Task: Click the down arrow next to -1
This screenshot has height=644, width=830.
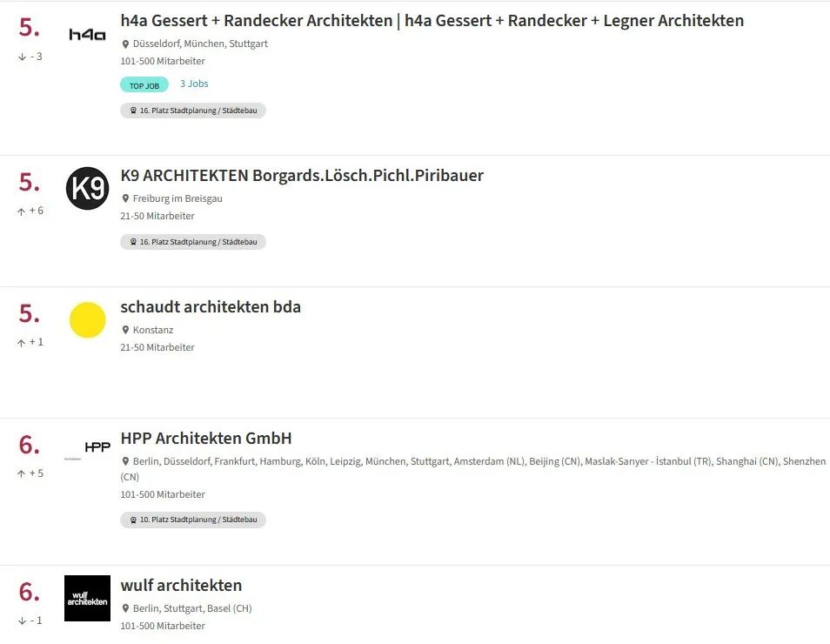Action: 22,621
